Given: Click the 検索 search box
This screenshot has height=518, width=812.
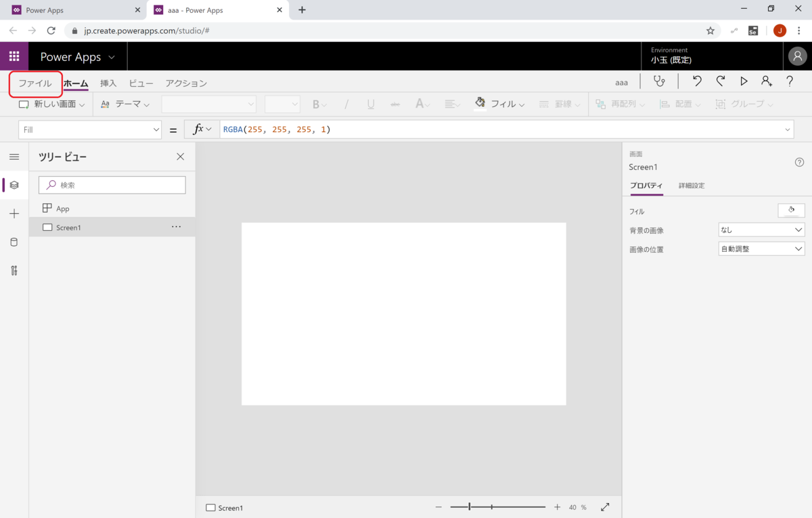Looking at the screenshot, I should pos(112,185).
